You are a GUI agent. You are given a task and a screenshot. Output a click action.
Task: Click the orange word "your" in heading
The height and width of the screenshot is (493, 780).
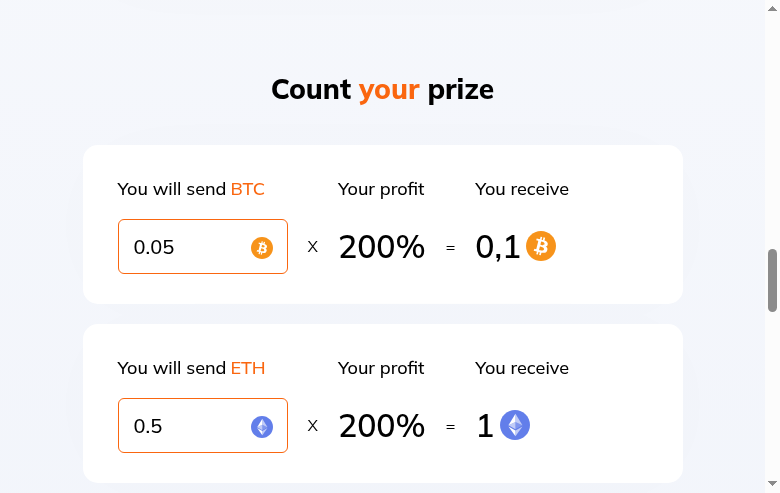pos(389,90)
